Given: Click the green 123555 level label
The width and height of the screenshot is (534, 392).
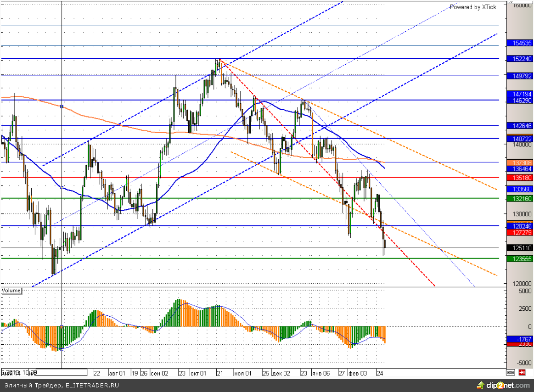Looking at the screenshot, I should coord(520,258).
